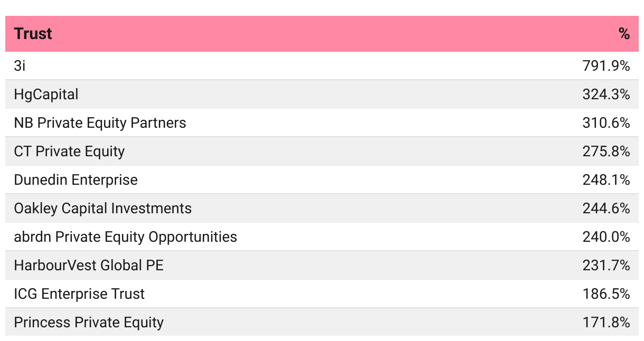Image resolution: width=644 pixels, height=341 pixels.
Task: Select the HgCapital row name
Action: [46, 94]
